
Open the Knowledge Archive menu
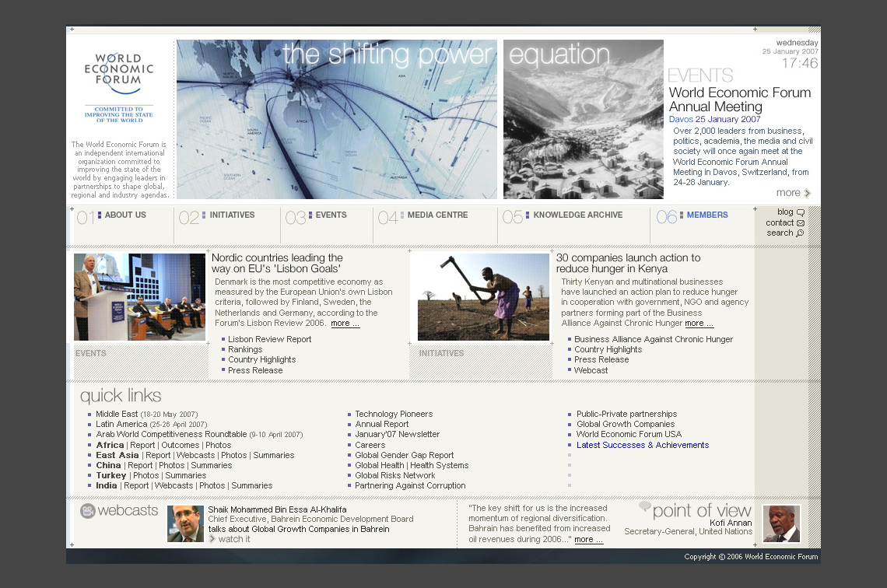pos(577,215)
